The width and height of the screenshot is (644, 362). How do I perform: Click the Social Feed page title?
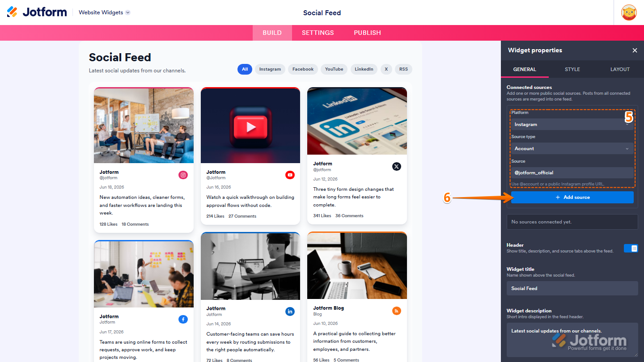click(x=120, y=57)
